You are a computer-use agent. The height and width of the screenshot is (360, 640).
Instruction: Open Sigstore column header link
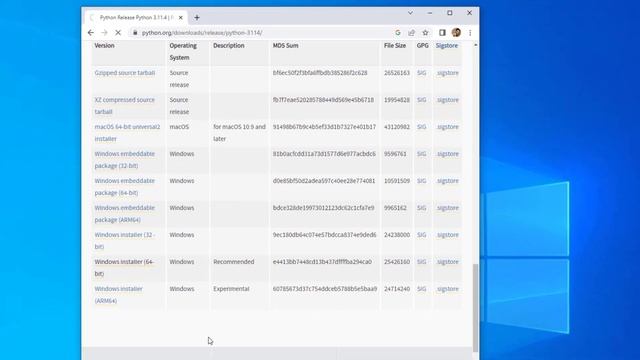(447, 45)
